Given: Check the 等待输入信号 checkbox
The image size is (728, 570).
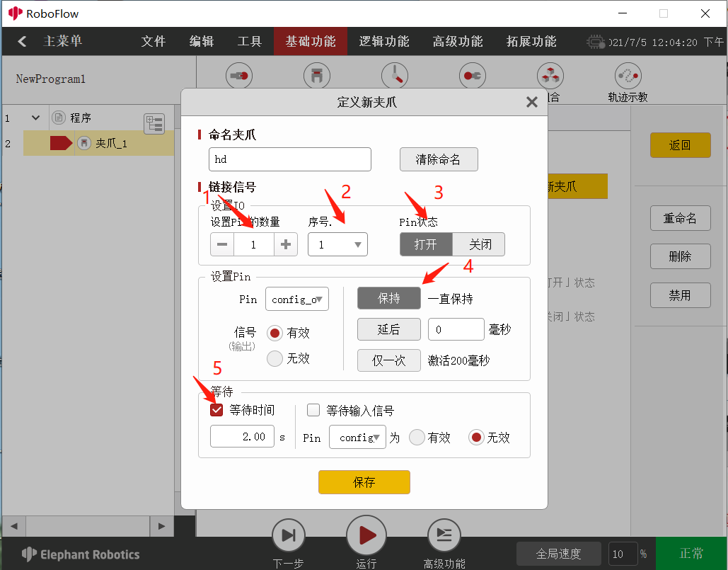Looking at the screenshot, I should point(313,410).
